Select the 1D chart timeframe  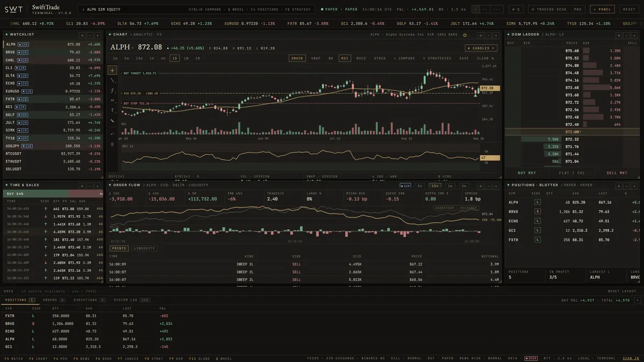[174, 58]
